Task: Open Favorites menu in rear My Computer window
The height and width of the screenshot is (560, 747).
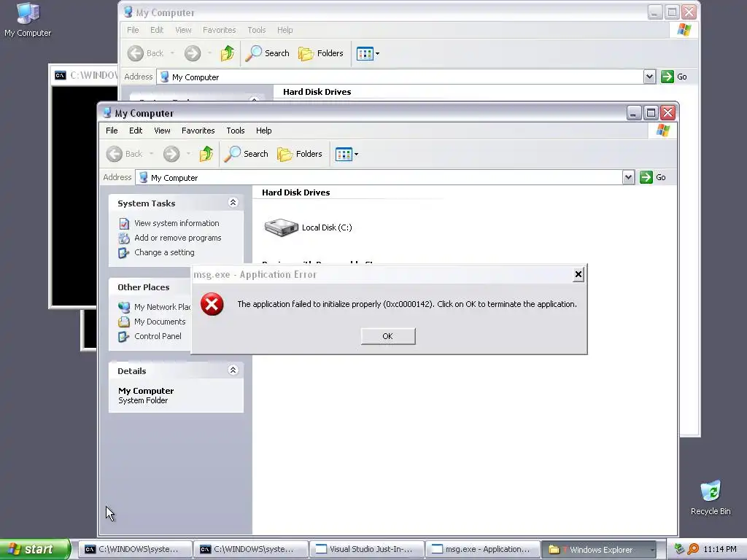Action: pyautogui.click(x=219, y=30)
